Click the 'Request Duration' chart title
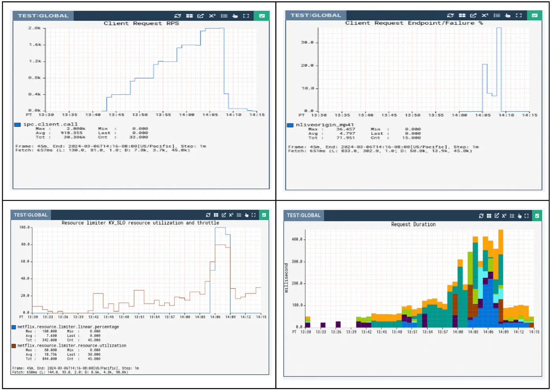 tap(413, 224)
